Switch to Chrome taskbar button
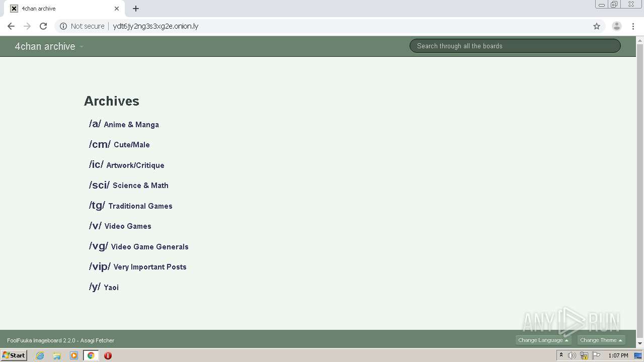 (x=91, y=355)
